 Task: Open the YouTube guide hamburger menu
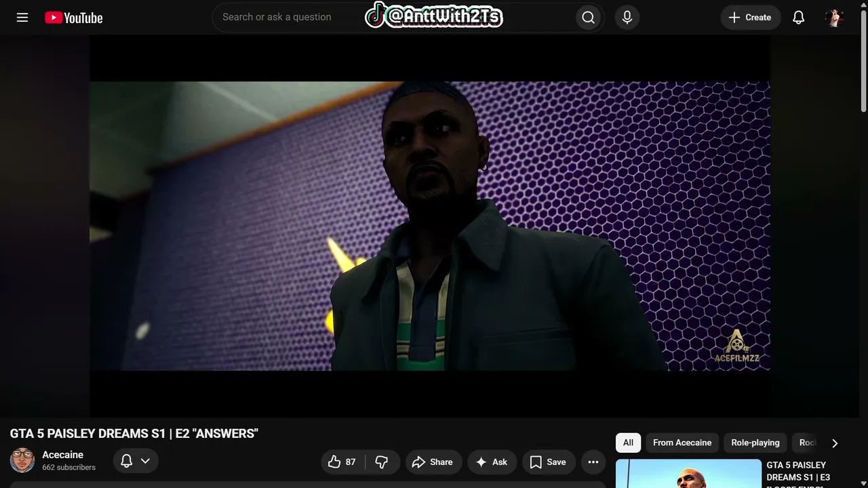22,18
